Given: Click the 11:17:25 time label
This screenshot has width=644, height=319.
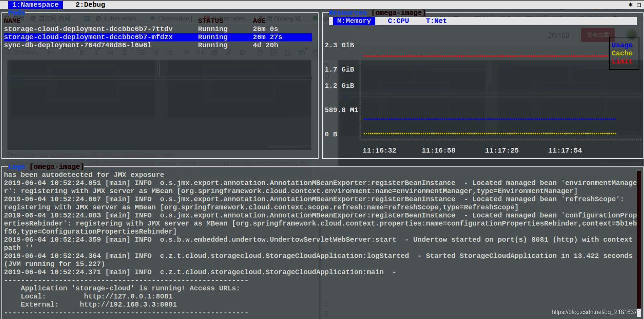Looking at the screenshot, I should coord(502,150).
